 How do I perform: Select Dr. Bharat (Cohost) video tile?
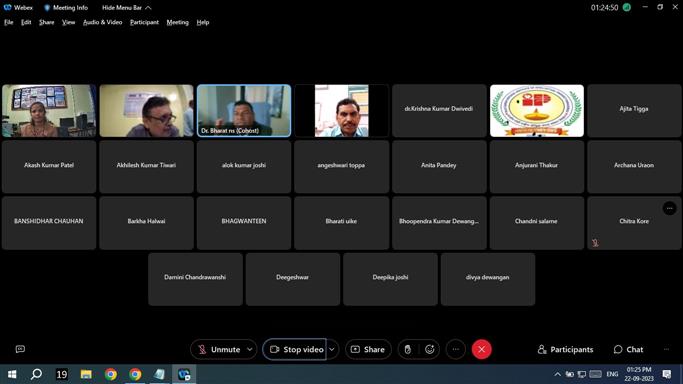pyautogui.click(x=244, y=111)
